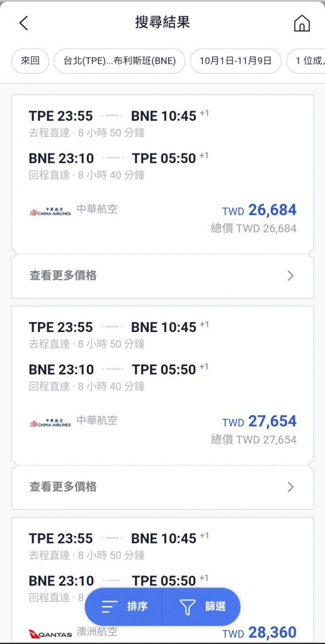Viewport: 325px width, 644px height.
Task: Open the 來回 trip type chip
Action: tap(30, 61)
